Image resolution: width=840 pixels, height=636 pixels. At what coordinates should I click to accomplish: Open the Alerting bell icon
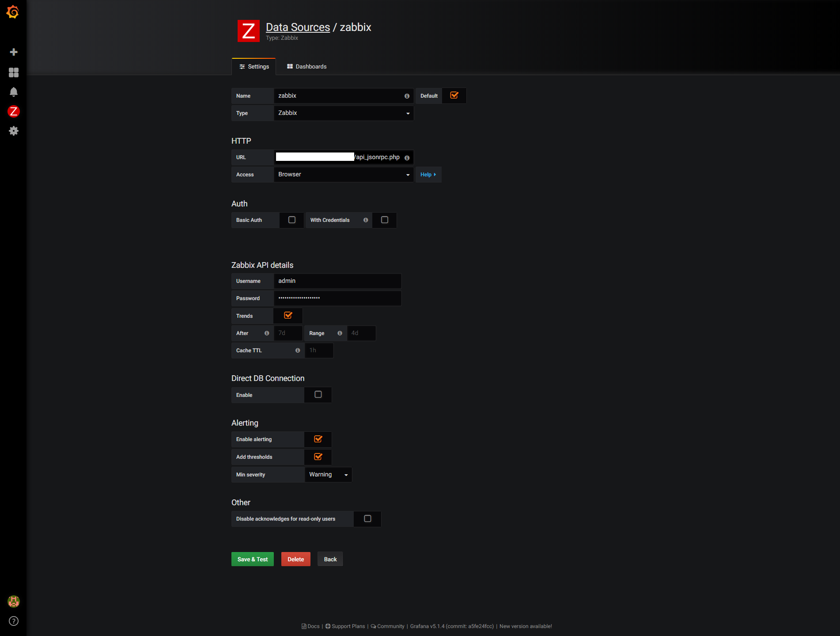click(x=14, y=92)
